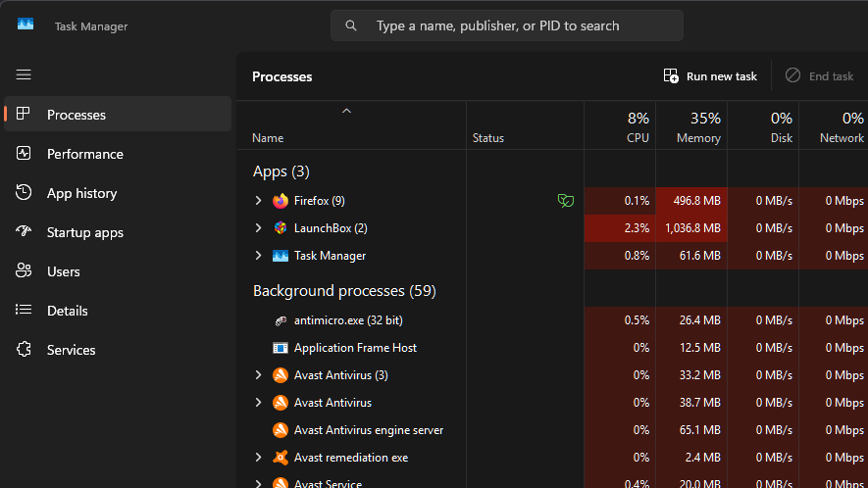The height and width of the screenshot is (488, 868).
Task: Click the LaunchBox app icon
Action: point(281,228)
